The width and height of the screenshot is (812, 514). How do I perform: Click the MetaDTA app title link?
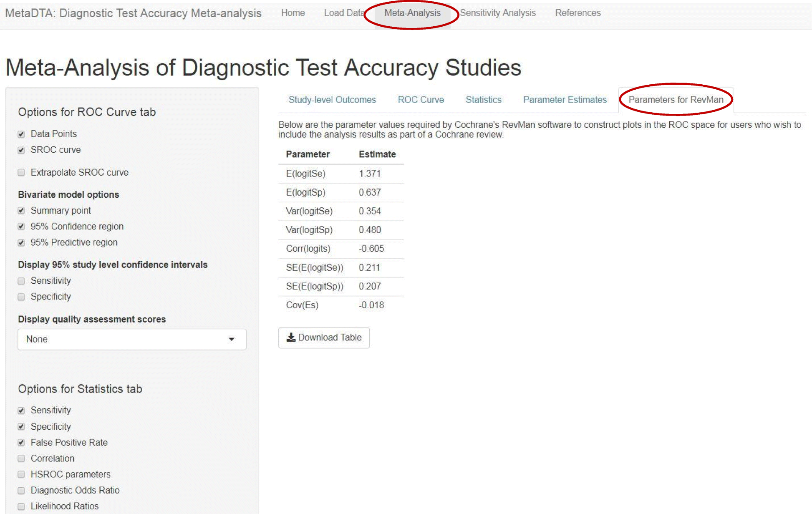134,13
